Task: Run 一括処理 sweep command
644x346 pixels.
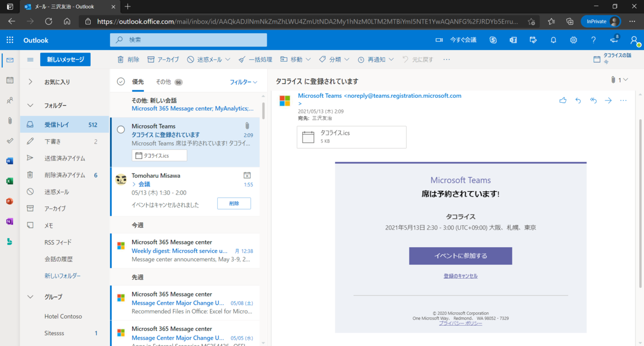Action: click(x=255, y=60)
